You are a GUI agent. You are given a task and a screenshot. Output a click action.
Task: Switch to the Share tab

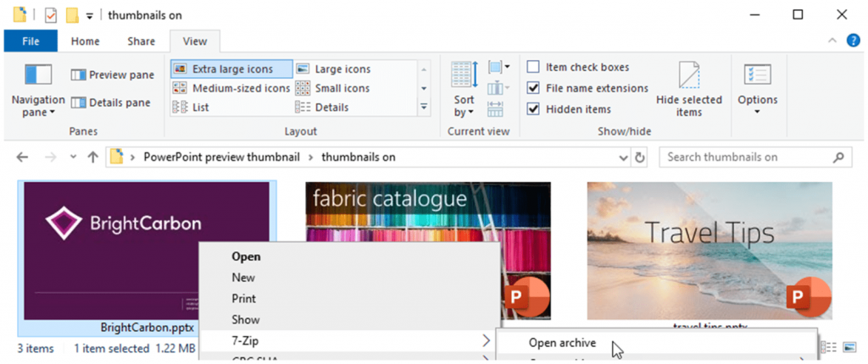(x=142, y=41)
